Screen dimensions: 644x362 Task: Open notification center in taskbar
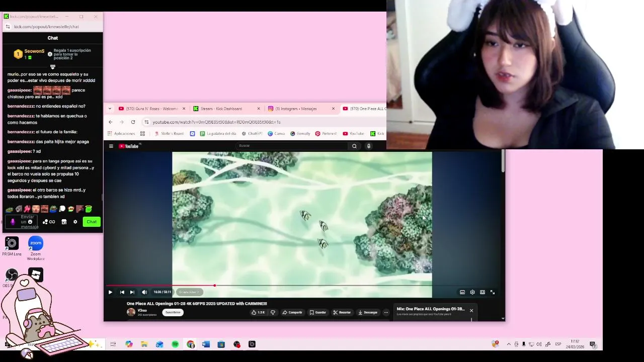(593, 344)
